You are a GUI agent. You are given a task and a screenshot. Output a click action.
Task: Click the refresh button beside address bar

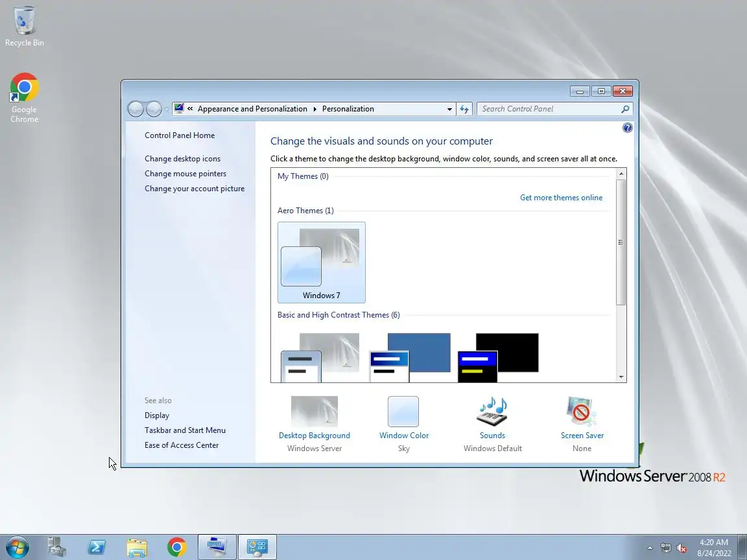(464, 109)
